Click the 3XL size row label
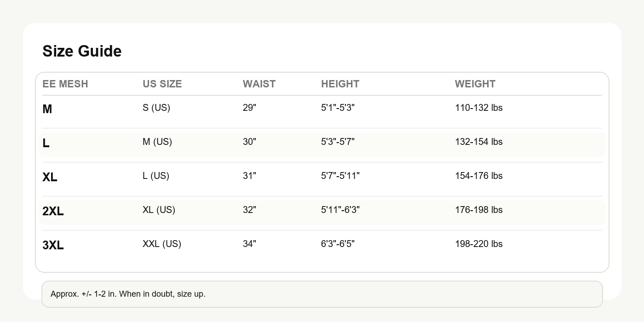Viewport: 644px width, 322px height. pos(53,246)
